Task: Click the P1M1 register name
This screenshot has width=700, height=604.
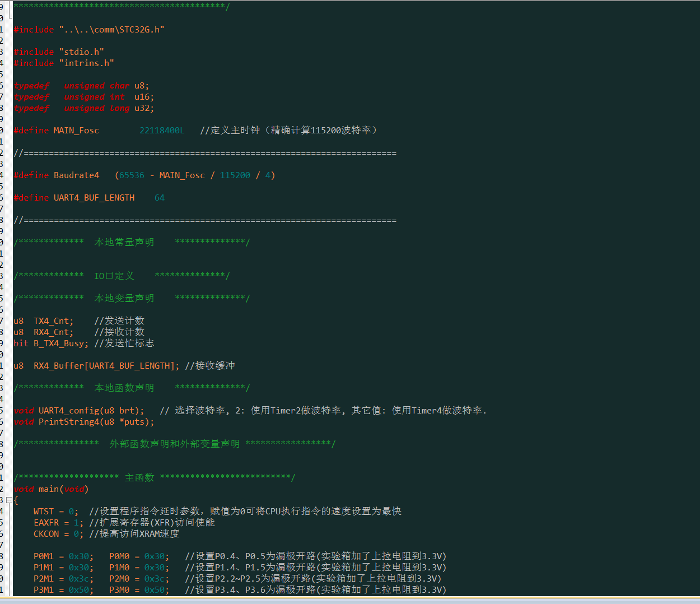Action: (x=44, y=568)
